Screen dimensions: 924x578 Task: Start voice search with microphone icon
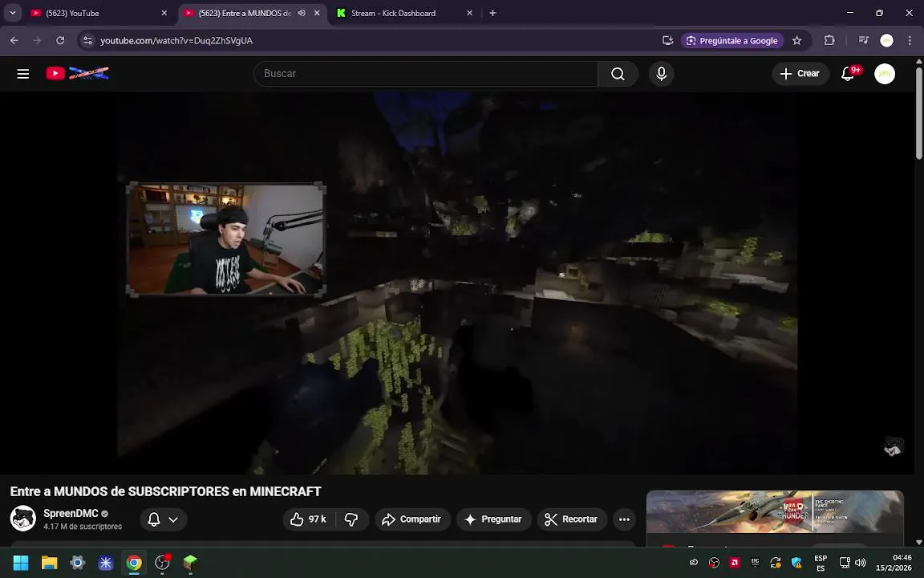tap(661, 74)
